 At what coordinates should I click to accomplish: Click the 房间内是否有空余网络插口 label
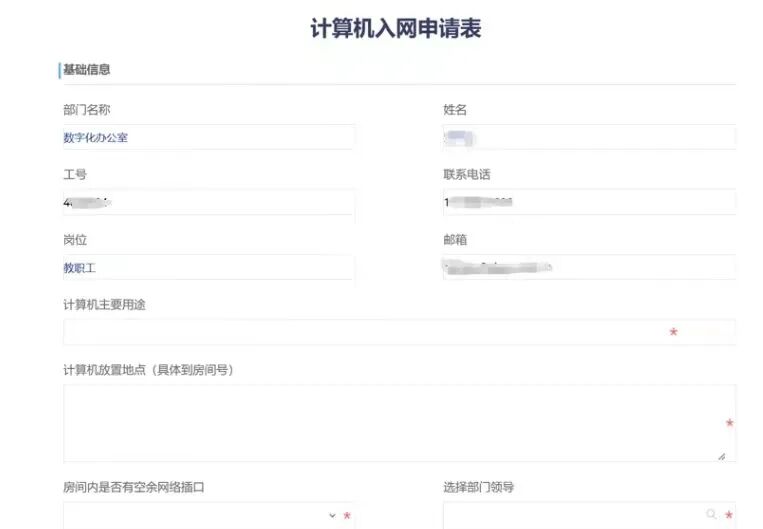pos(134,487)
